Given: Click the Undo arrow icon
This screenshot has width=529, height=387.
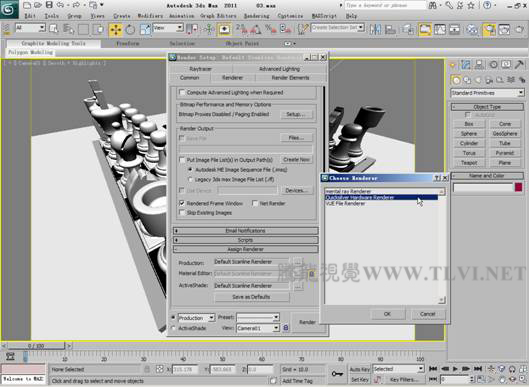Looking at the screenshot, I should coord(60,5).
